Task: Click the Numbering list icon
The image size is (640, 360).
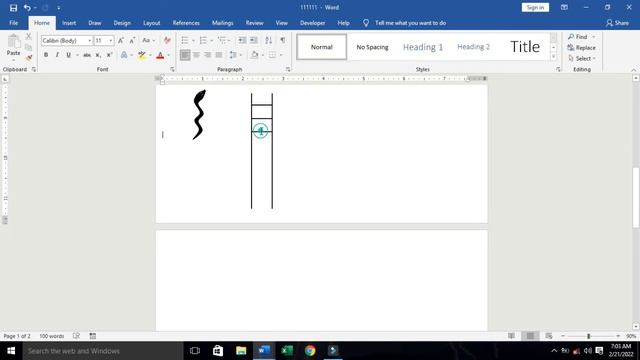Action: coord(203,40)
